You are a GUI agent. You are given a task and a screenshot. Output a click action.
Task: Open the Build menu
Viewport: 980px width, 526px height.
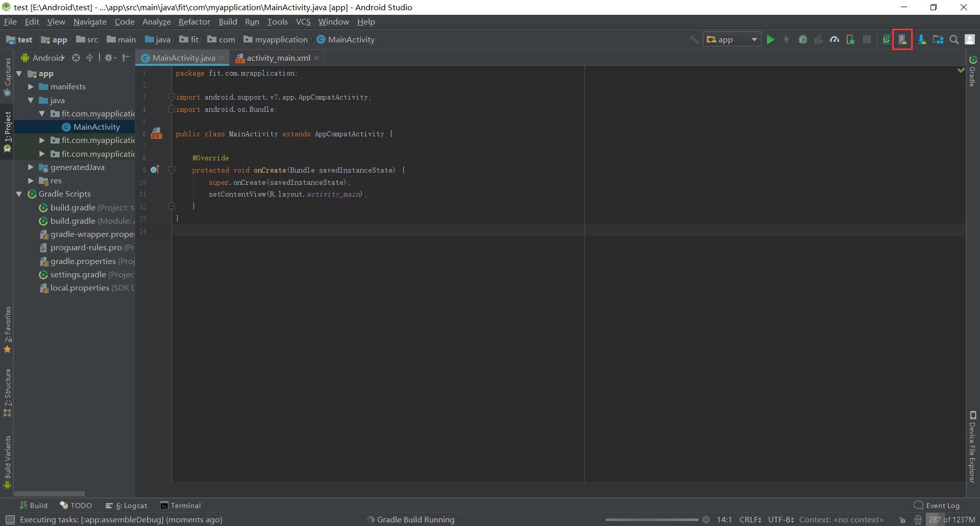tap(228, 21)
